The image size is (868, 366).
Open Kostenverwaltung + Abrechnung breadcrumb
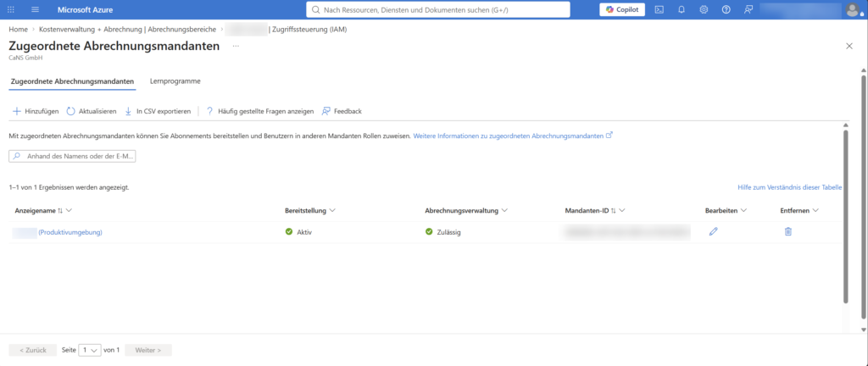coord(127,30)
